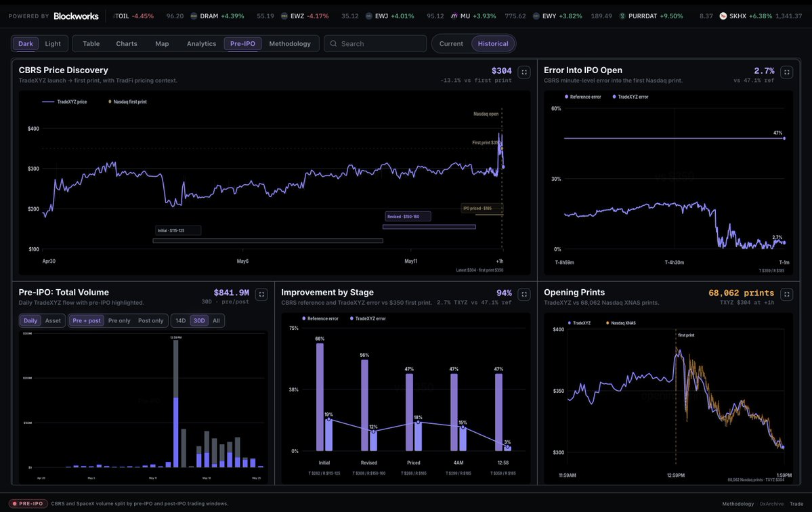Click the $841.9M total volume value
This screenshot has height=512, width=812.
232,293
